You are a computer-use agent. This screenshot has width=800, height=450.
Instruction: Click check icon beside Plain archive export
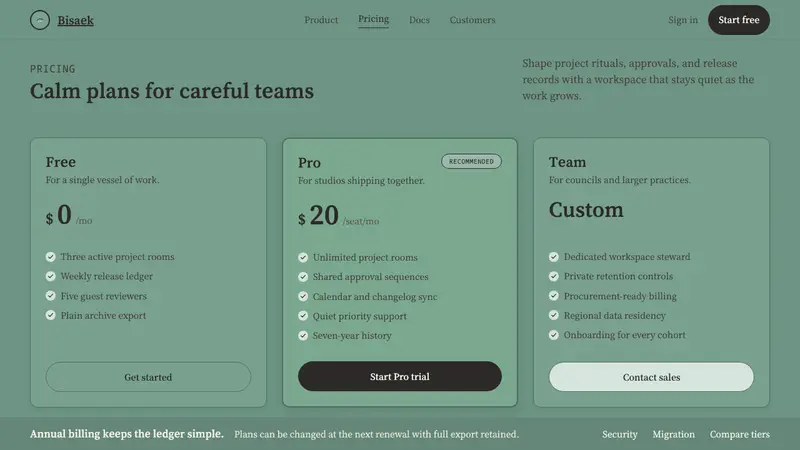tap(51, 315)
